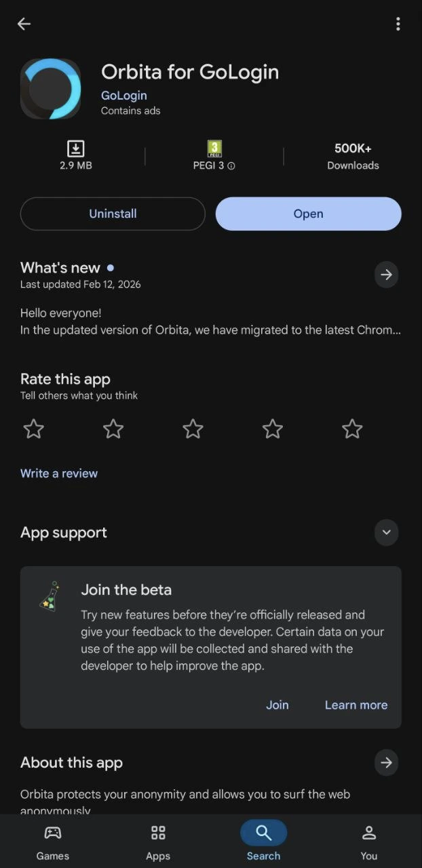Click the back arrow at top left

click(x=24, y=24)
